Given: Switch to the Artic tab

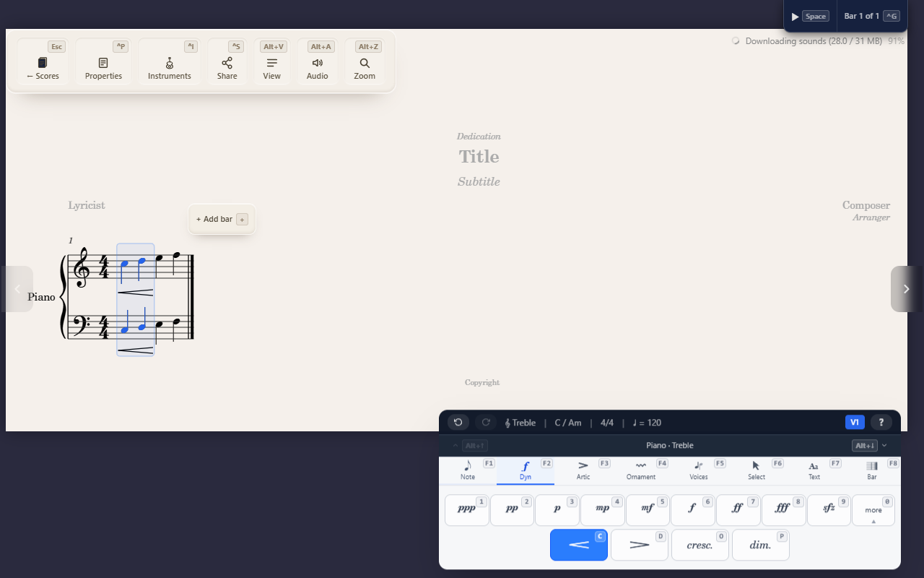Looking at the screenshot, I should coord(583,470).
